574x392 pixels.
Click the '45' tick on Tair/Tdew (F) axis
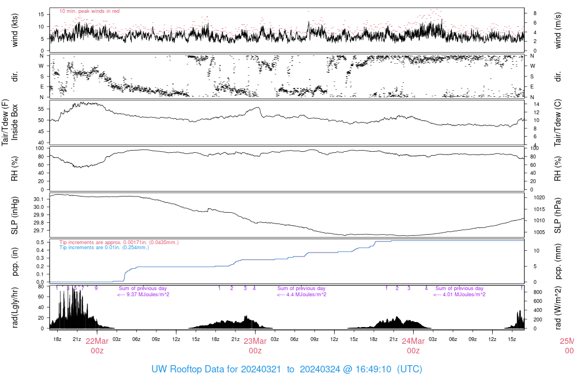point(40,131)
